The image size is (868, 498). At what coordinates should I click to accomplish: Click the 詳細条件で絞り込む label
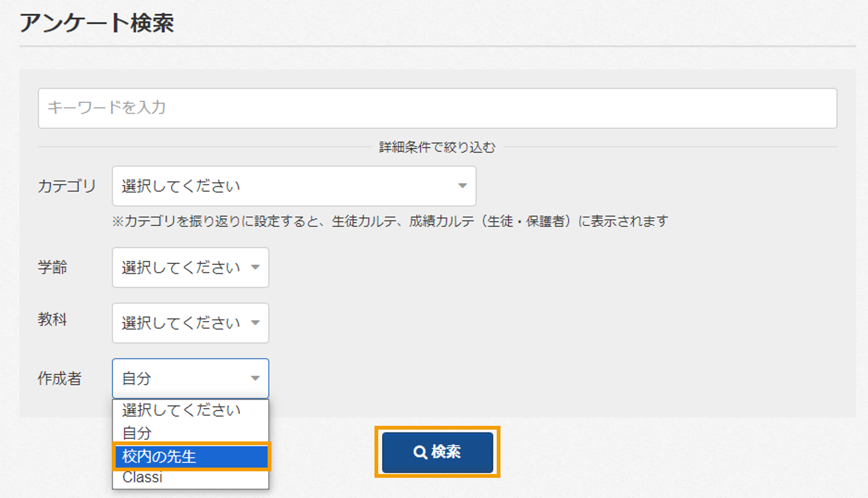[437, 147]
